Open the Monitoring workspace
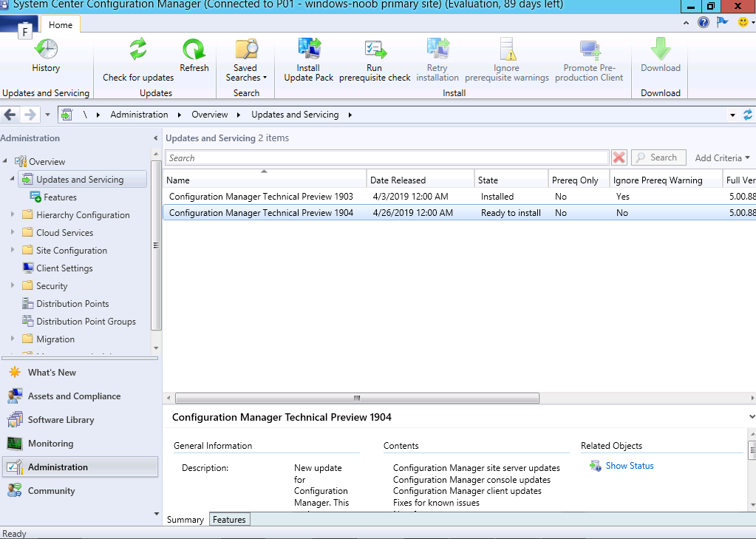This screenshot has height=539, width=756. [80, 444]
